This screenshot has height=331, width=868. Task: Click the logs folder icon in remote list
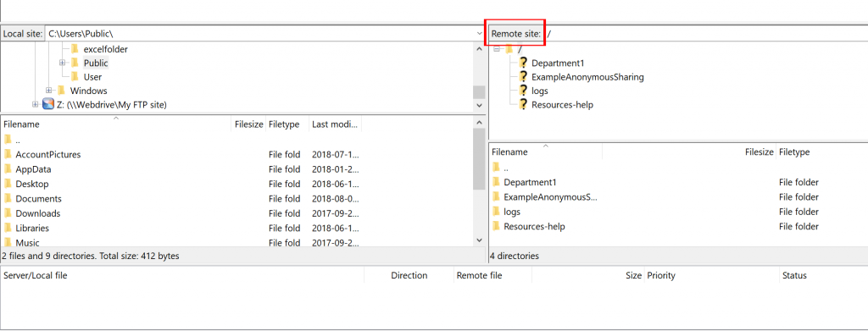pos(496,212)
